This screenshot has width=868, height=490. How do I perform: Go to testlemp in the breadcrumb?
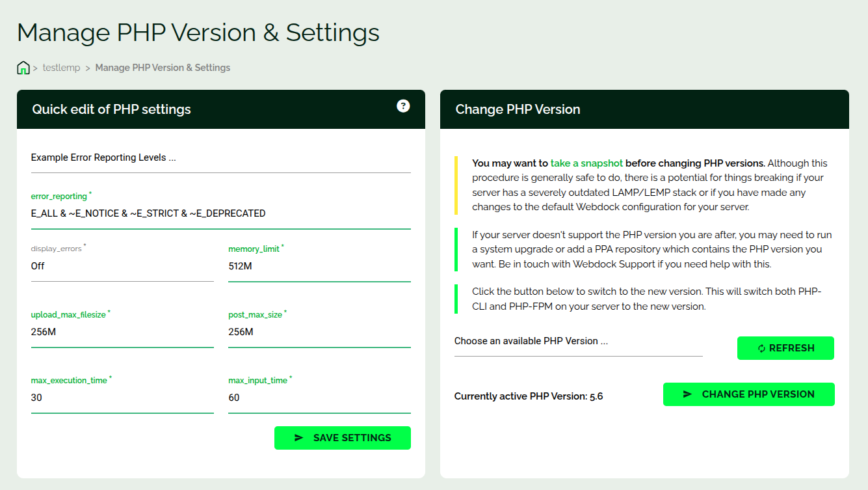(61, 68)
